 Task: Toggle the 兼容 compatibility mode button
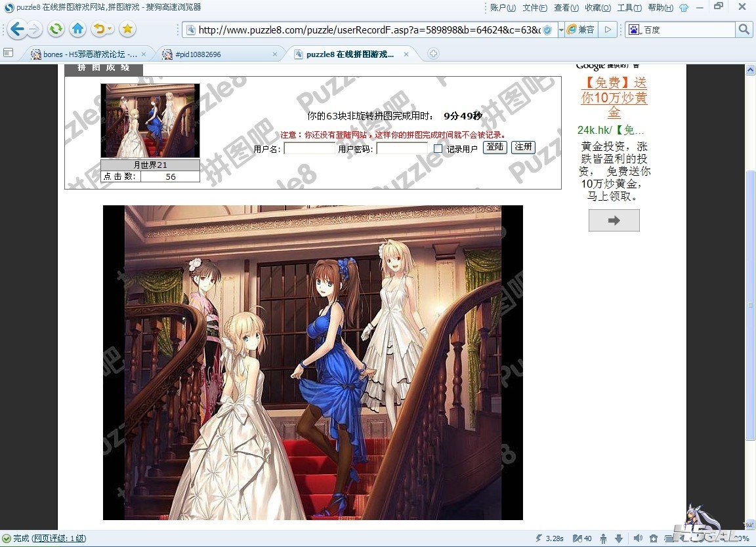(x=581, y=30)
